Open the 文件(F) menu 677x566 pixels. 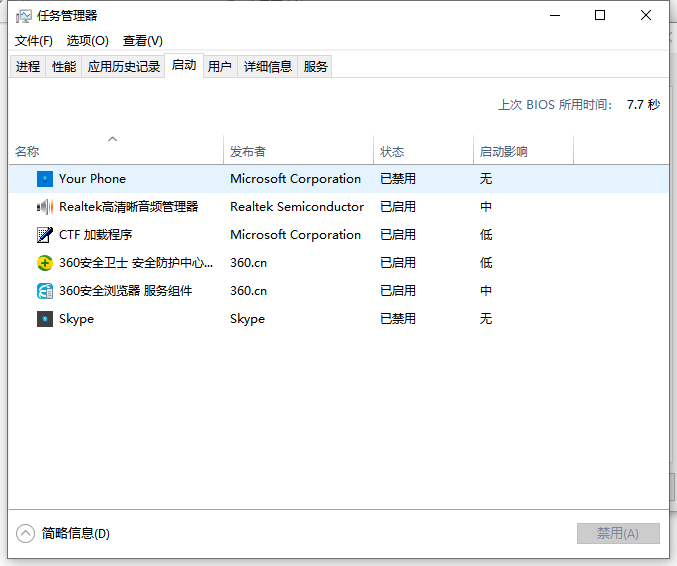[34, 41]
